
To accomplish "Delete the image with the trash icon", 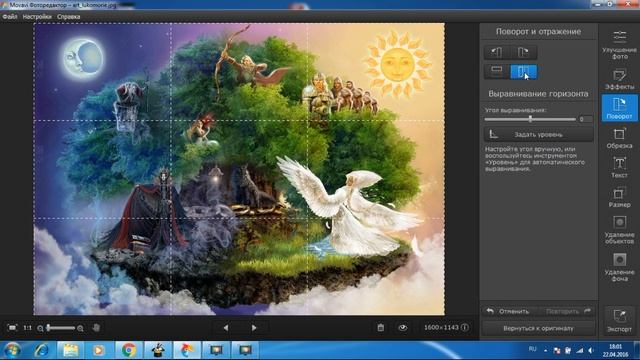I will (x=380, y=327).
